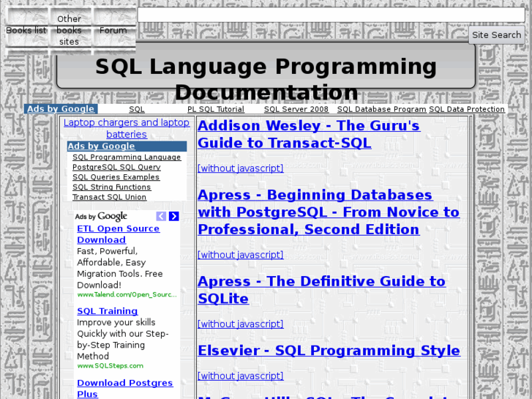
Task: Visit the www.SQLSteps.com ad URL
Action: click(110, 366)
